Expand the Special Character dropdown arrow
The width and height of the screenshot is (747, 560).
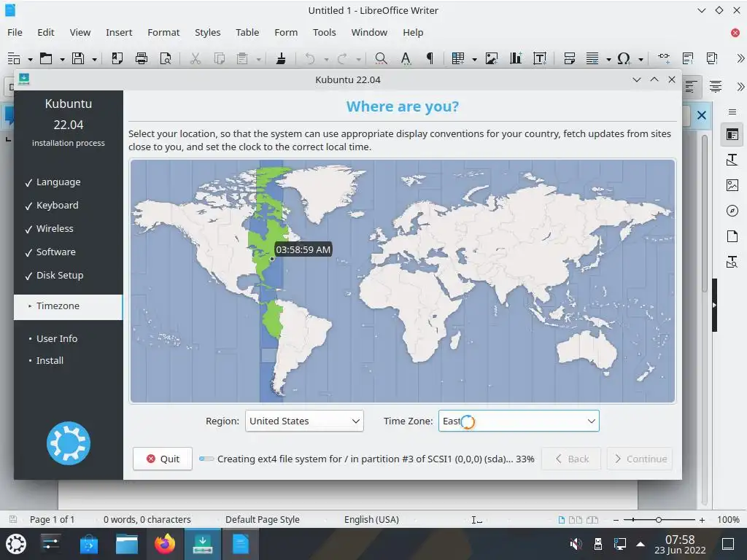click(x=640, y=60)
